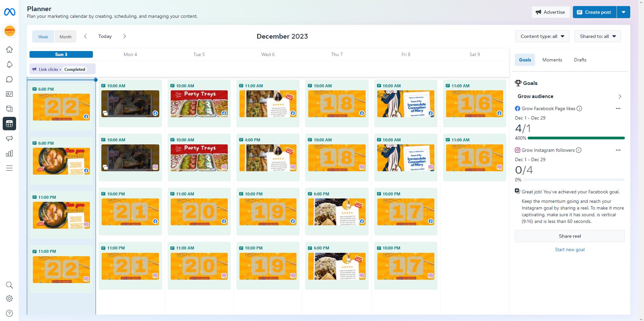
Task: Click the Create post button
Action: click(x=594, y=12)
